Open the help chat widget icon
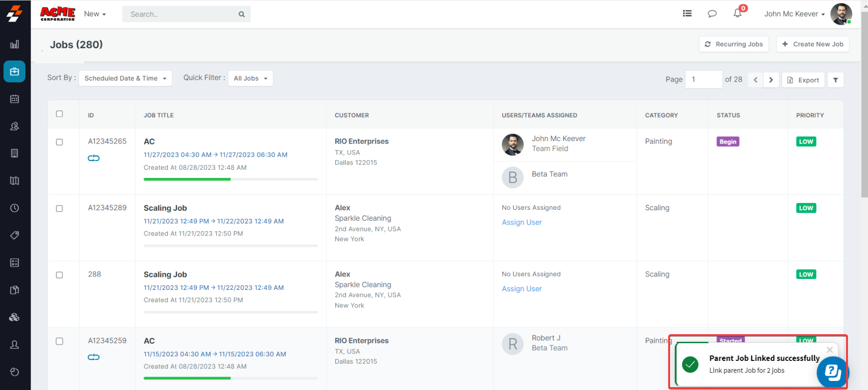The width and height of the screenshot is (868, 390). pyautogui.click(x=832, y=372)
